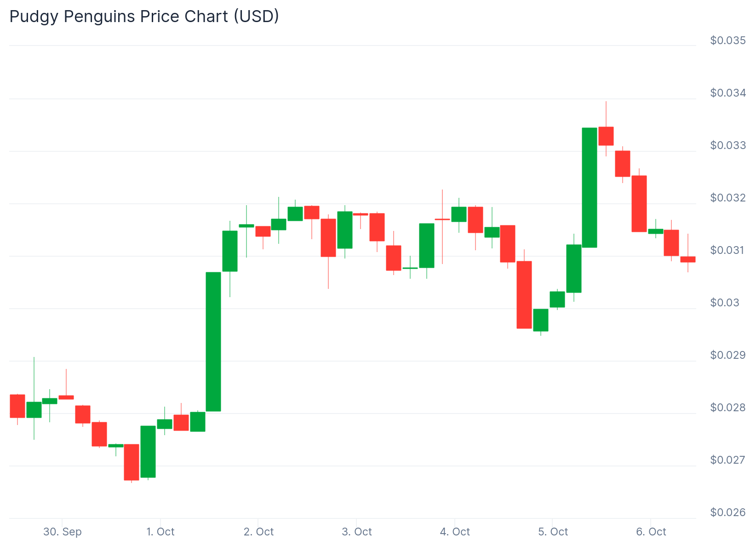The height and width of the screenshot is (552, 756).
Task: Select the 2. Oct date label
Action: point(258,532)
